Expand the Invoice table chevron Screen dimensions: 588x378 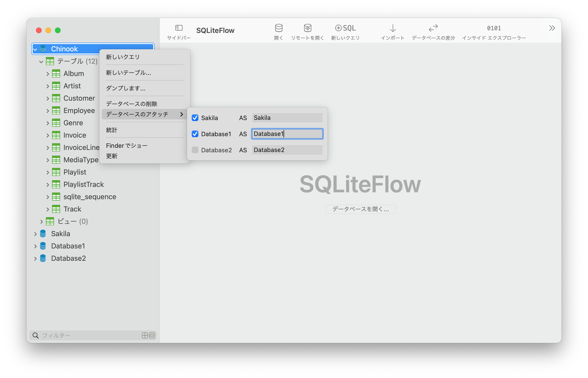(48, 135)
